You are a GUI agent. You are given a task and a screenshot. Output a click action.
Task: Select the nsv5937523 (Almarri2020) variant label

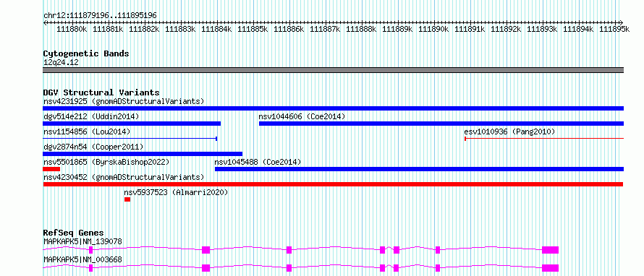tap(176, 192)
